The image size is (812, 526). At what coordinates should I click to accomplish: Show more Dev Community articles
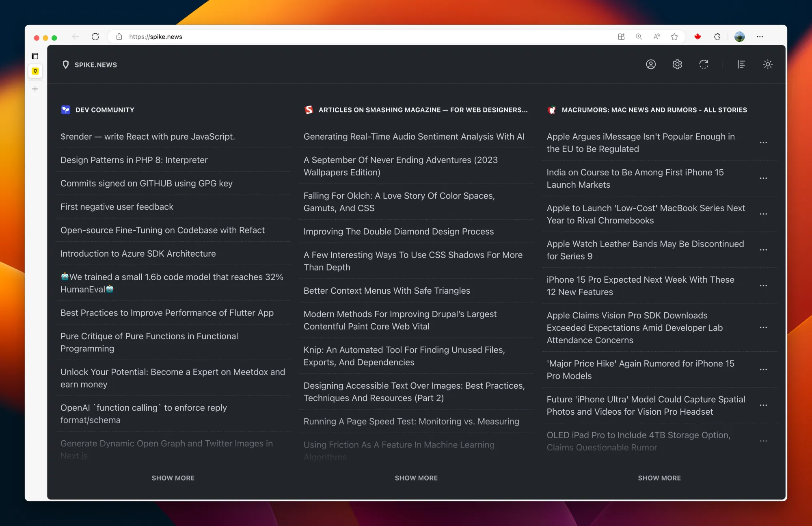173,478
